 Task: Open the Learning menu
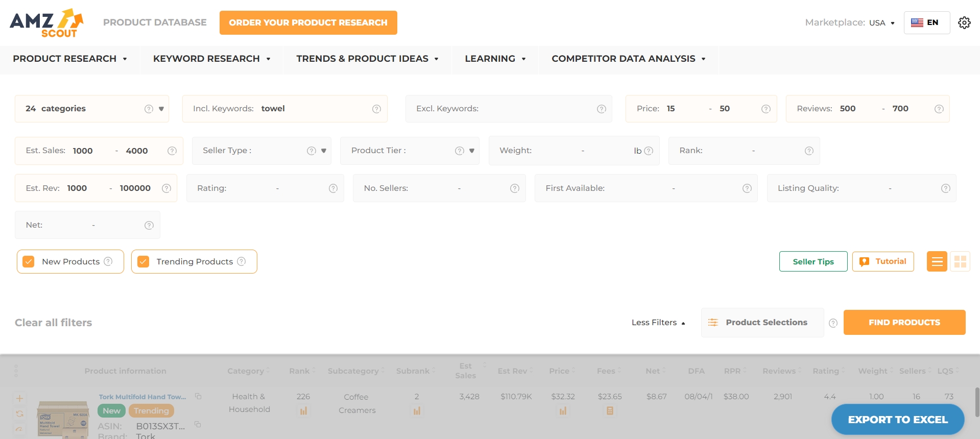pos(495,59)
